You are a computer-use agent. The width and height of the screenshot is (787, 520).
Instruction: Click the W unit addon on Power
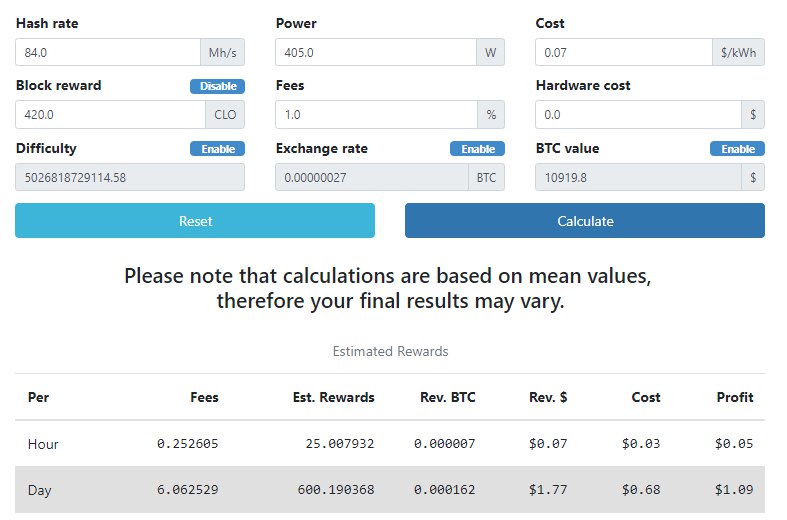[x=490, y=52]
